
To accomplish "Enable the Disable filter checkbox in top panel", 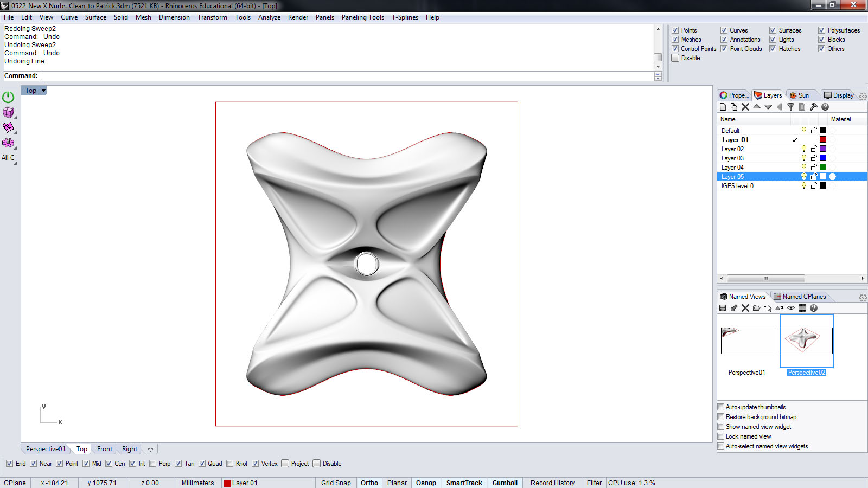I will click(x=675, y=58).
